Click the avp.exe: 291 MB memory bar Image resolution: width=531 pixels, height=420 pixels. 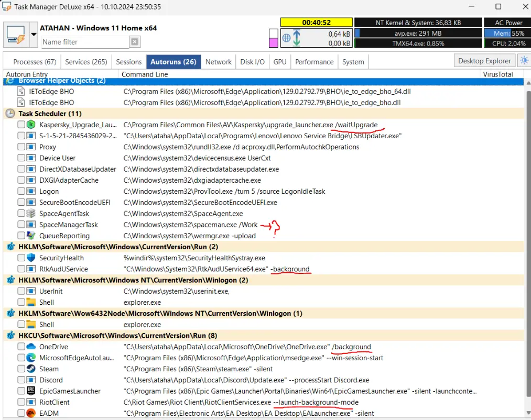pyautogui.click(x=418, y=33)
